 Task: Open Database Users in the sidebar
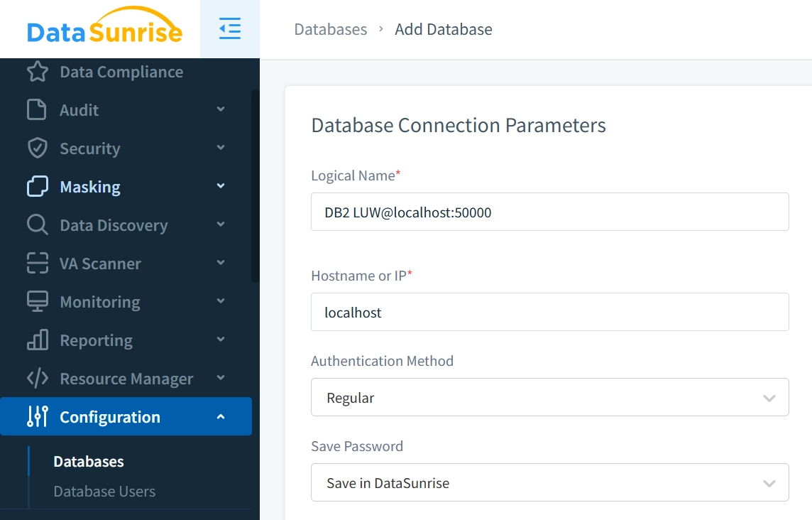pos(104,492)
